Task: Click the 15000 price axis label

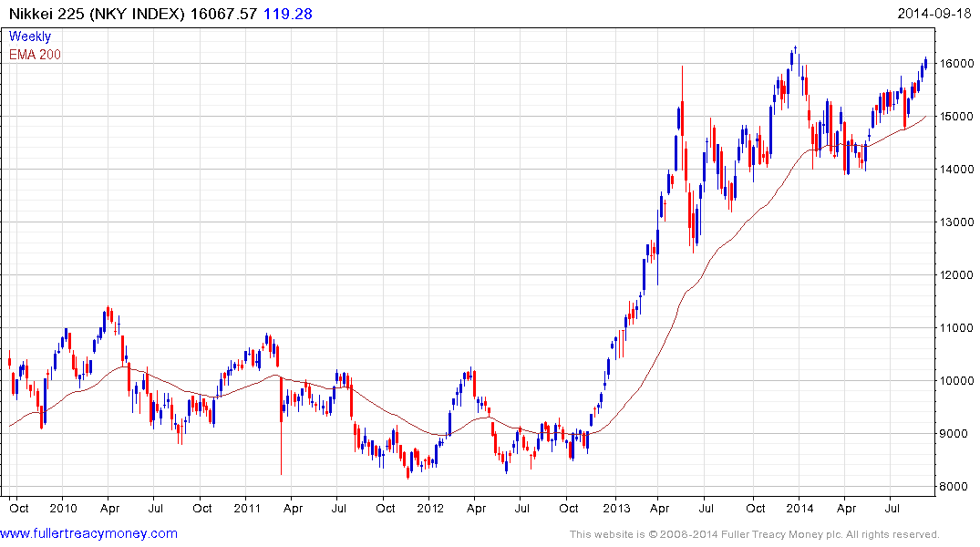Action: point(956,117)
